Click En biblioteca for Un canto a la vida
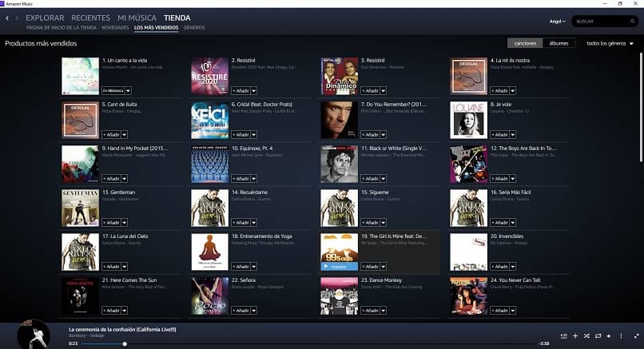 coord(113,90)
